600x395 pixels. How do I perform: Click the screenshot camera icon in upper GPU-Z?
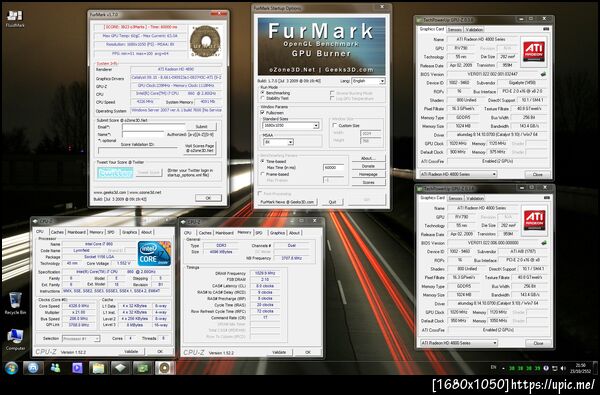tap(546, 29)
